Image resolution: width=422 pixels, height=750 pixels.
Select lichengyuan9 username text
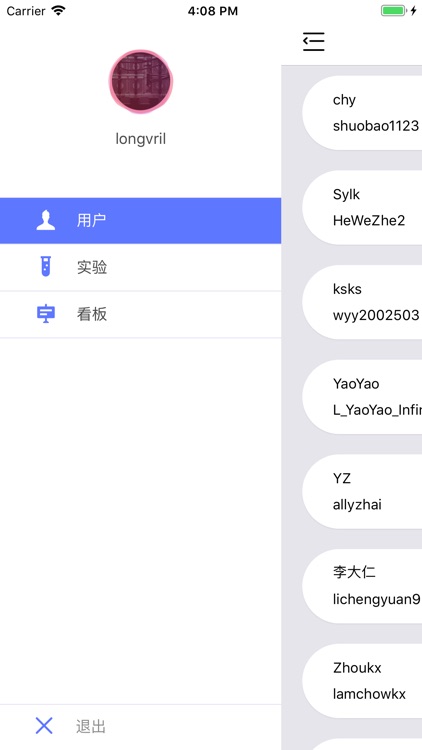[377, 600]
